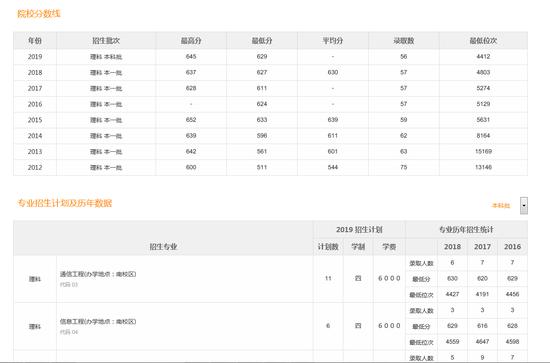Click lowest rank 13146 in the 2012 row
Image resolution: width=550 pixels, height=363 pixels.
tap(483, 167)
